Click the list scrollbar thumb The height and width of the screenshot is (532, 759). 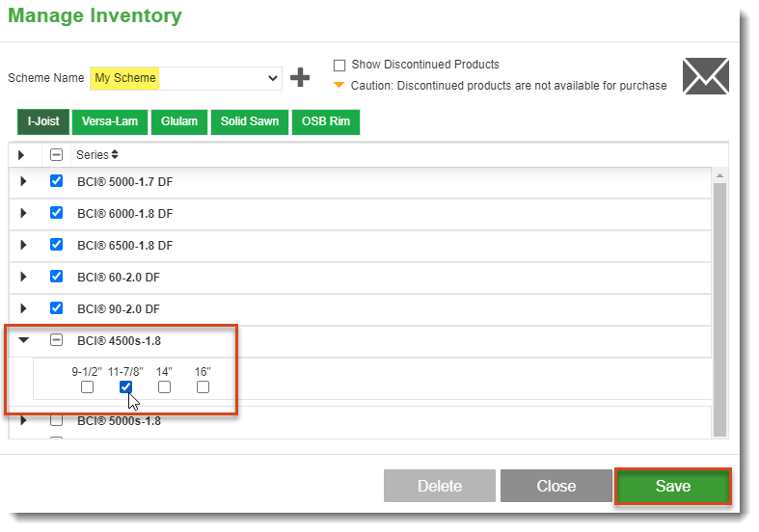click(719, 309)
